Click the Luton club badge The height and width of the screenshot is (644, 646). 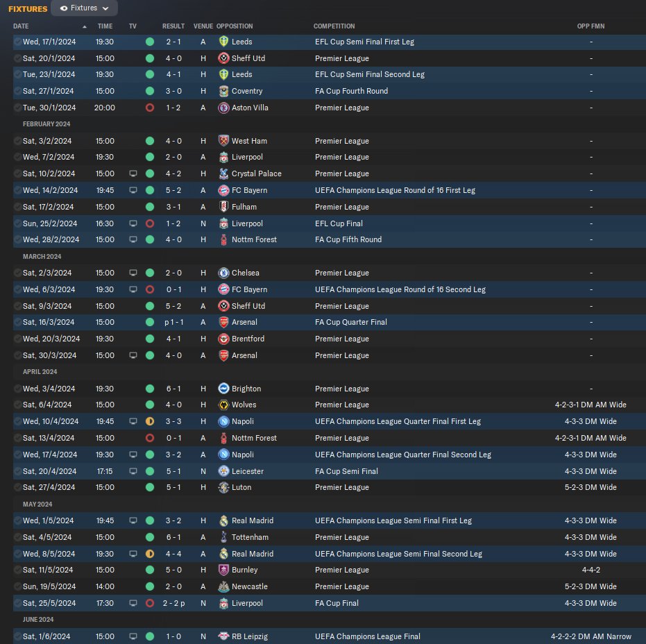pyautogui.click(x=223, y=487)
